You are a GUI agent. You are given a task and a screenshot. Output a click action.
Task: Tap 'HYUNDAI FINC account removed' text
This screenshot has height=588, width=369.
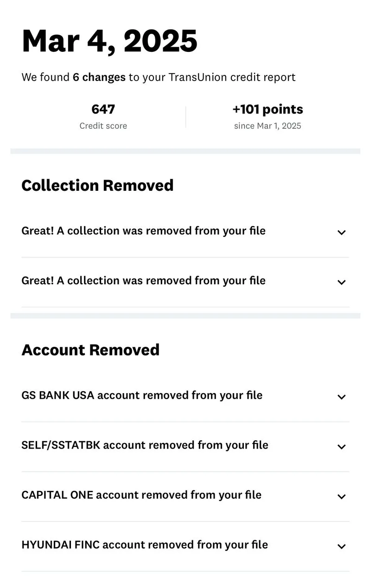click(x=145, y=544)
